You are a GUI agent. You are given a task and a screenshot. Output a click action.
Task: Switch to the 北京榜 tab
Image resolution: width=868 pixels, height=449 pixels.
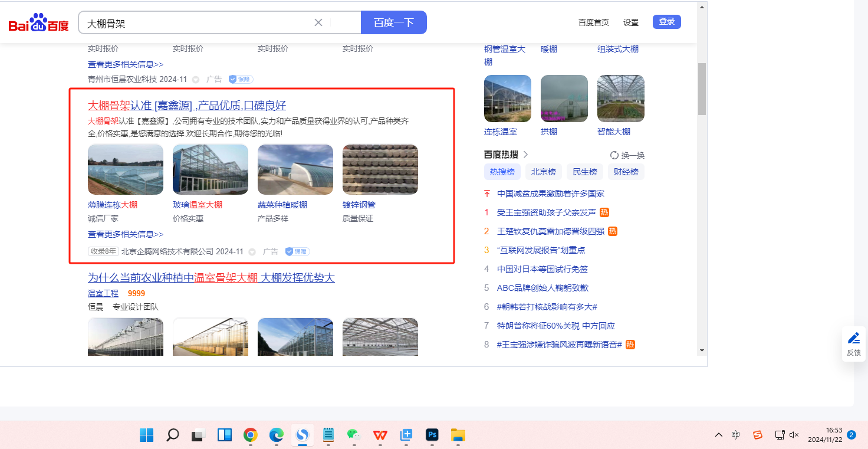point(543,172)
